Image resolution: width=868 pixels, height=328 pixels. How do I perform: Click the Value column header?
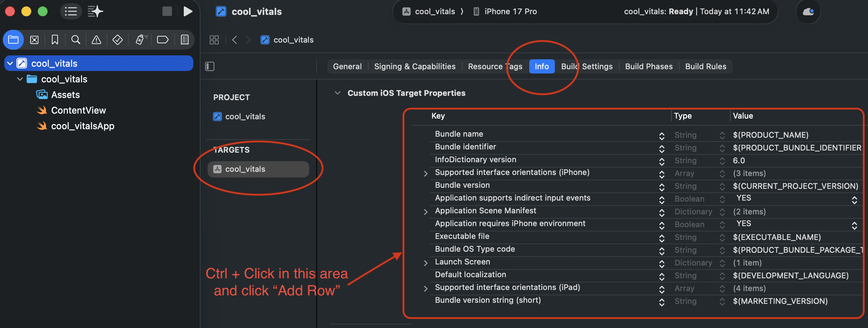click(743, 116)
